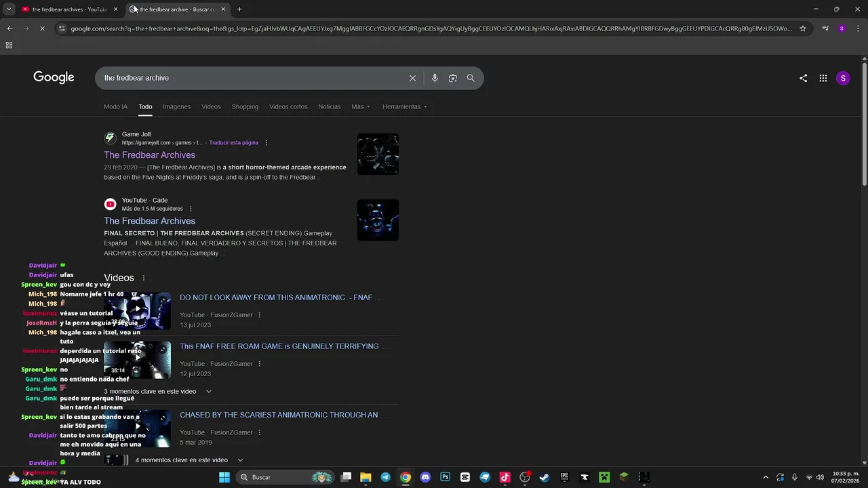The height and width of the screenshot is (488, 868).
Task: Open Task View from the taskbar
Action: tap(346, 477)
